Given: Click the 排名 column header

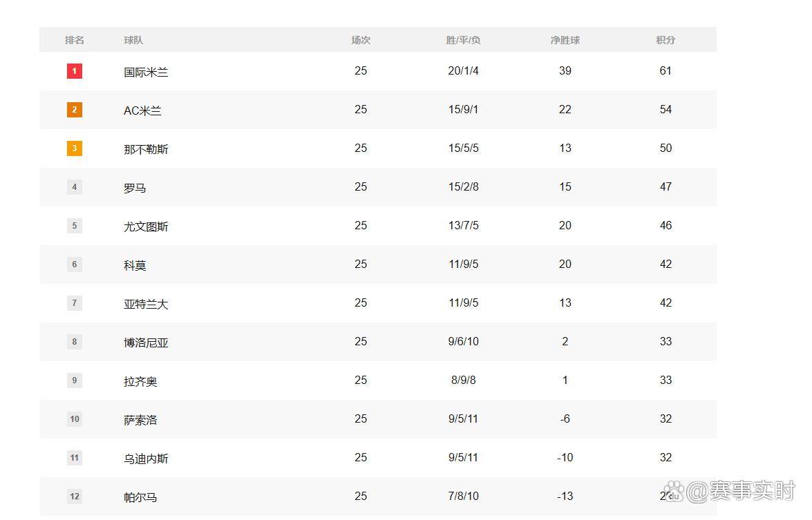Looking at the screenshot, I should coord(75,40).
